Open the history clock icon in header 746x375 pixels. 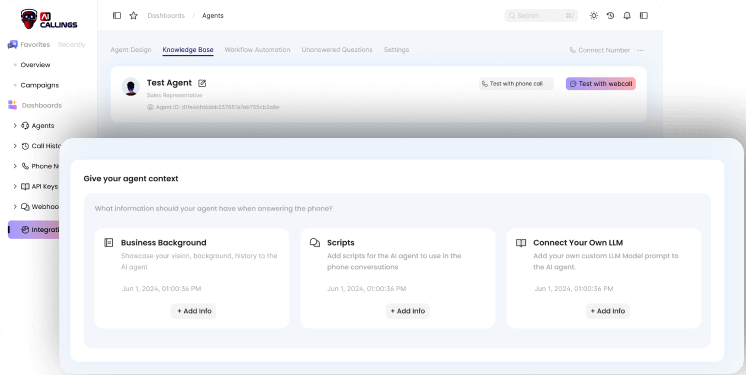pos(610,16)
